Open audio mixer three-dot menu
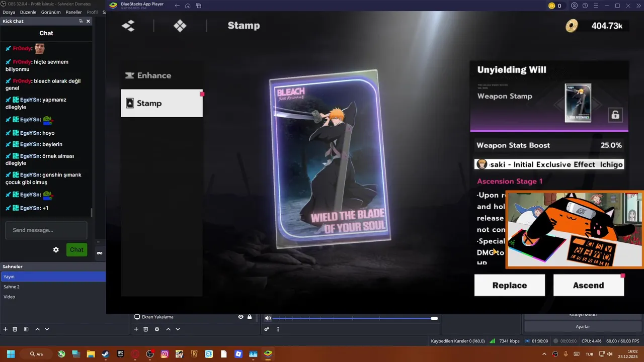This screenshot has width=644, height=362. point(278,329)
